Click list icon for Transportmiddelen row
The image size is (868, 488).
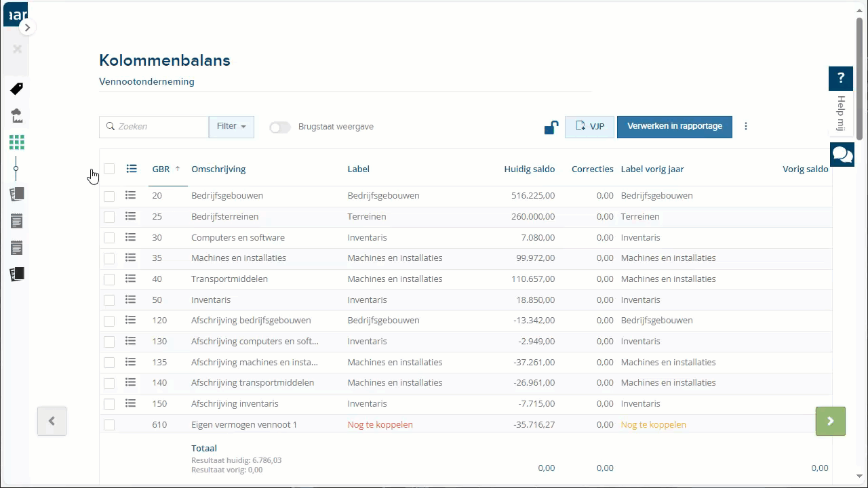(x=131, y=279)
